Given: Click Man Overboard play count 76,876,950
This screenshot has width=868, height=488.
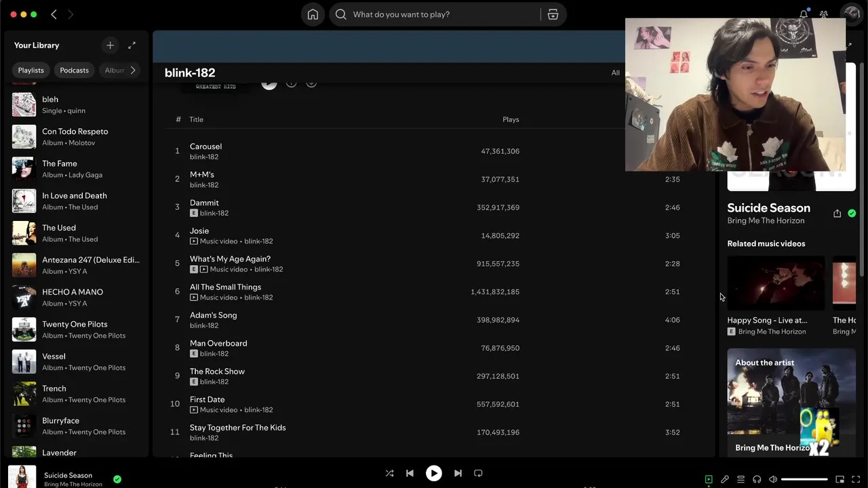Looking at the screenshot, I should (500, 348).
